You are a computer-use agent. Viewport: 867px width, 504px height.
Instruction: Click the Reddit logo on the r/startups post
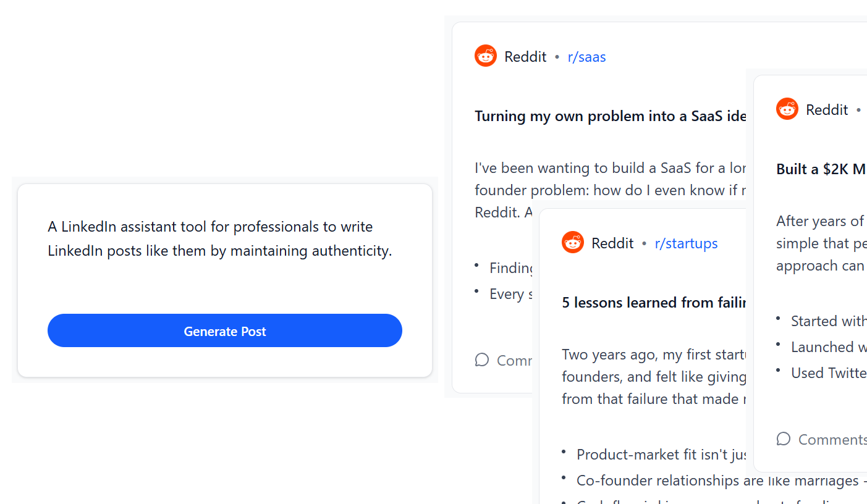pos(573,243)
